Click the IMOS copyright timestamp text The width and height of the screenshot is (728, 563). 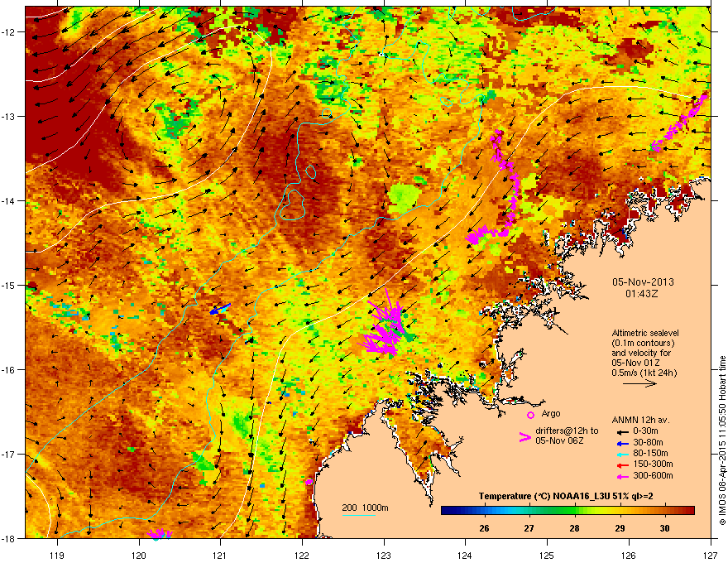(722, 440)
